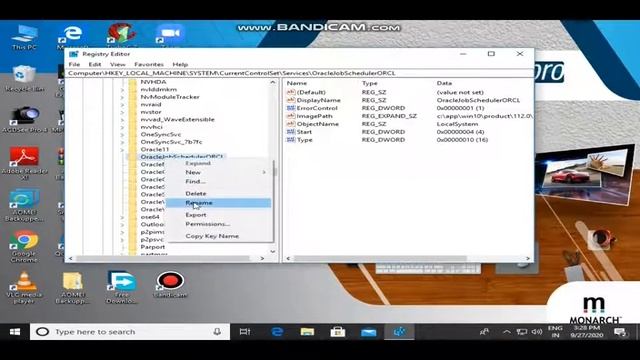Click the tree pane's horizontal scroll left arrow

click(x=70, y=258)
